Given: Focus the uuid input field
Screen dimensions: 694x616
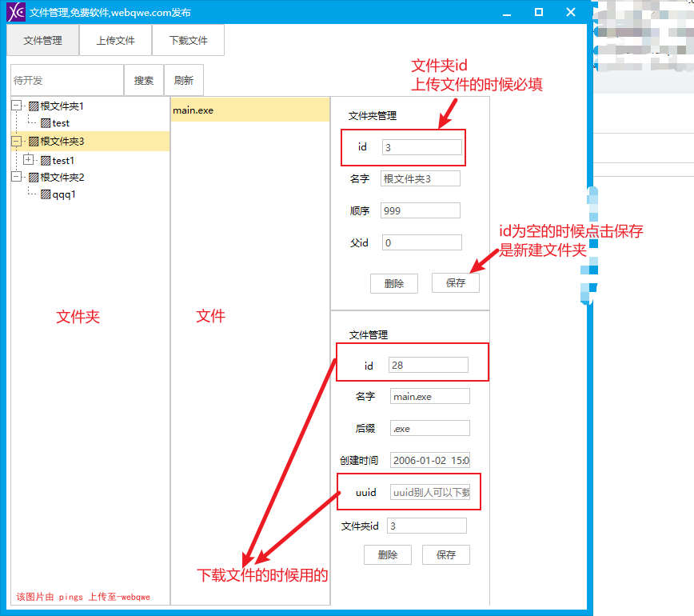Looking at the screenshot, I should 431,493.
